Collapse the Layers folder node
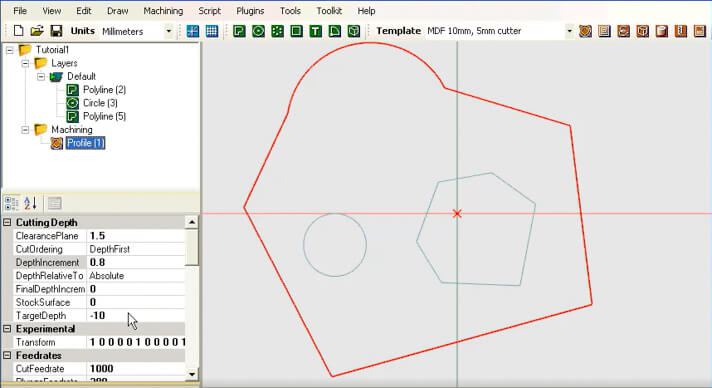Screen dimensions: 712x388 (x=25, y=63)
